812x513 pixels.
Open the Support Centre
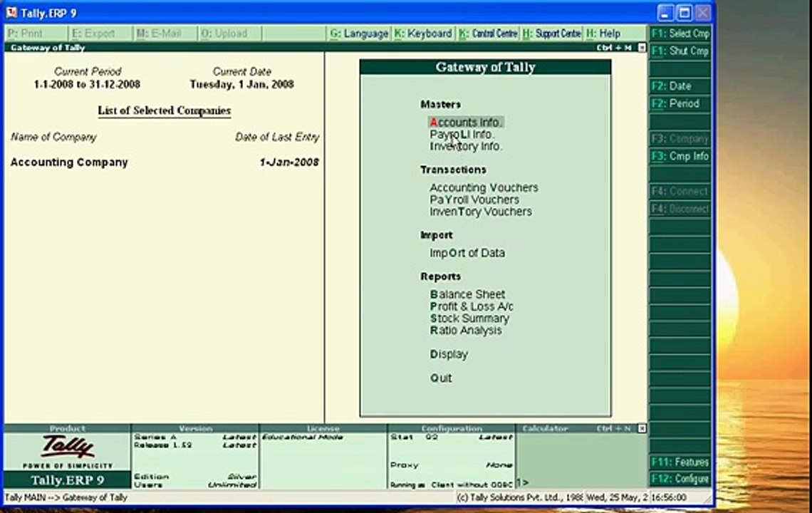[x=552, y=33]
